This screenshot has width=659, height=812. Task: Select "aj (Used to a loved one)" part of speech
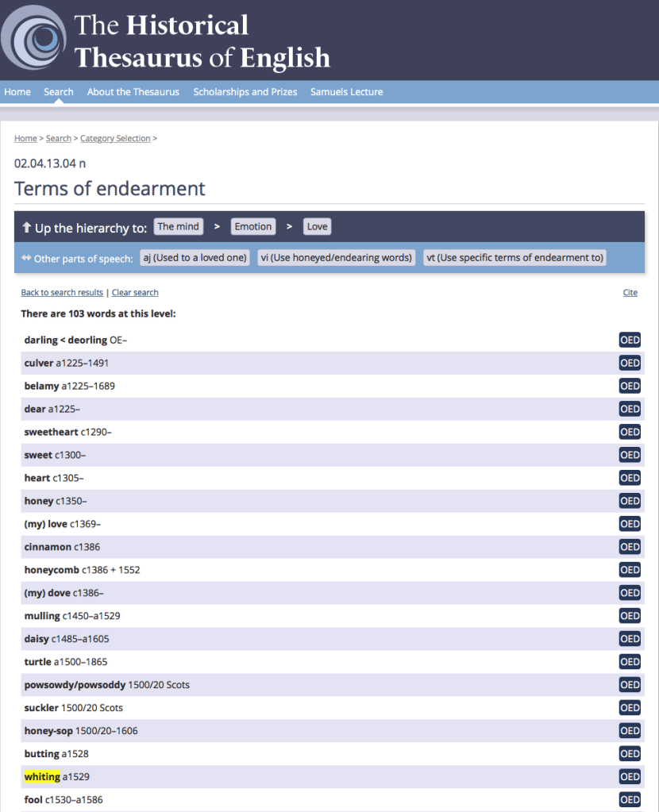pyautogui.click(x=195, y=257)
